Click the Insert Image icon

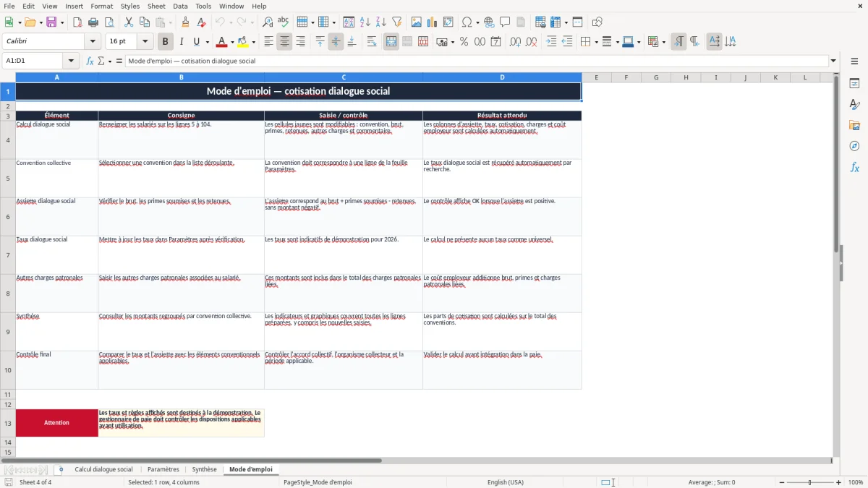(417, 22)
